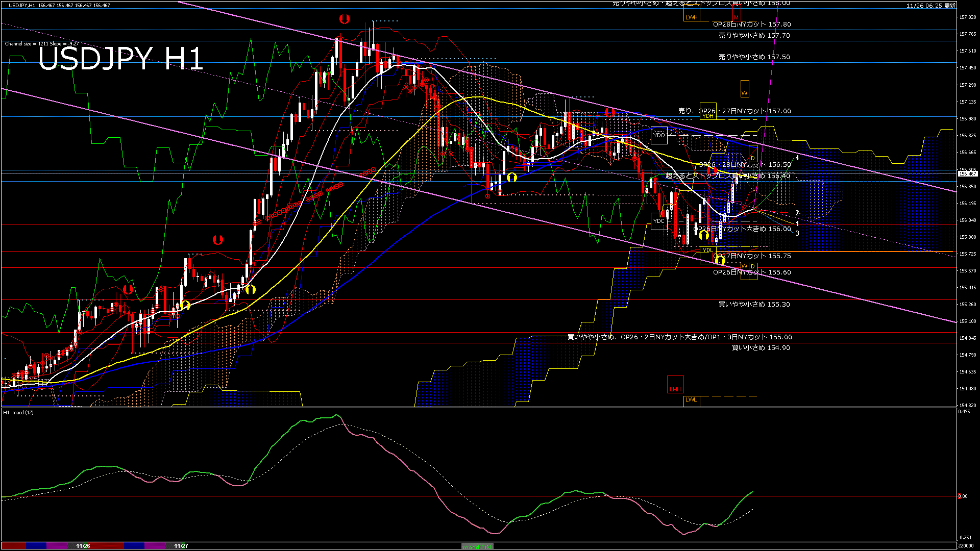
Task: Click projection line number 4 label
Action: pos(797,158)
